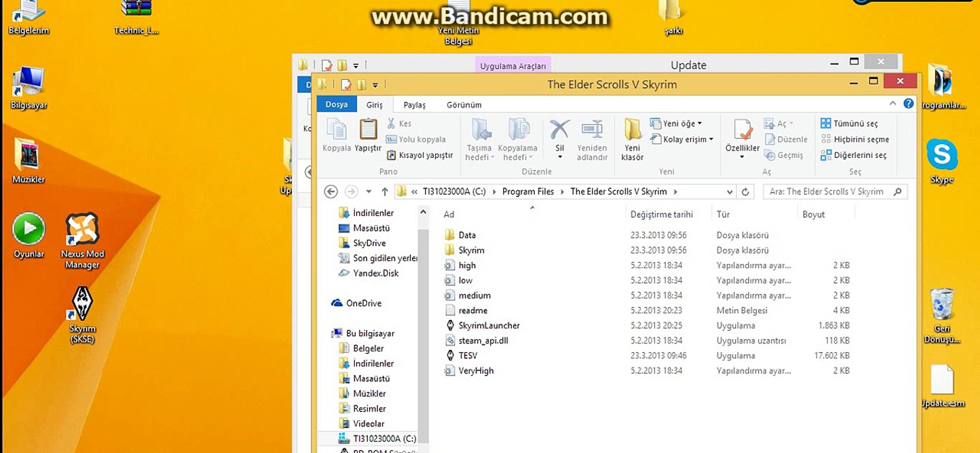Screen dimensions: 980x453
Task: Click the Yapıştır paste icon
Action: click(368, 130)
